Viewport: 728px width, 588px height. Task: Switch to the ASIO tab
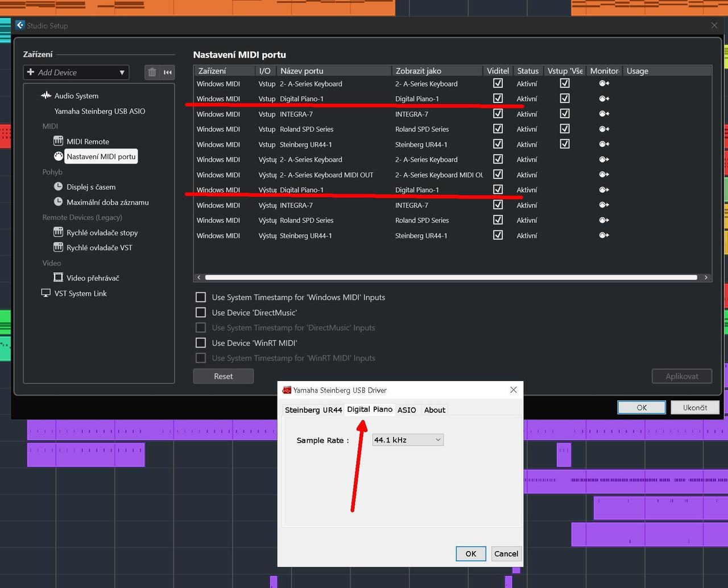pyautogui.click(x=407, y=410)
